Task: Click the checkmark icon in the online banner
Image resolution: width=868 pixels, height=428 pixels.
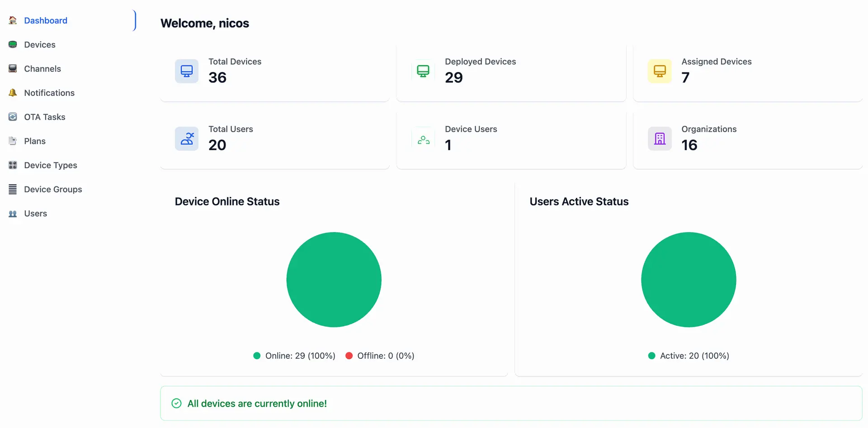Action: pyautogui.click(x=176, y=403)
